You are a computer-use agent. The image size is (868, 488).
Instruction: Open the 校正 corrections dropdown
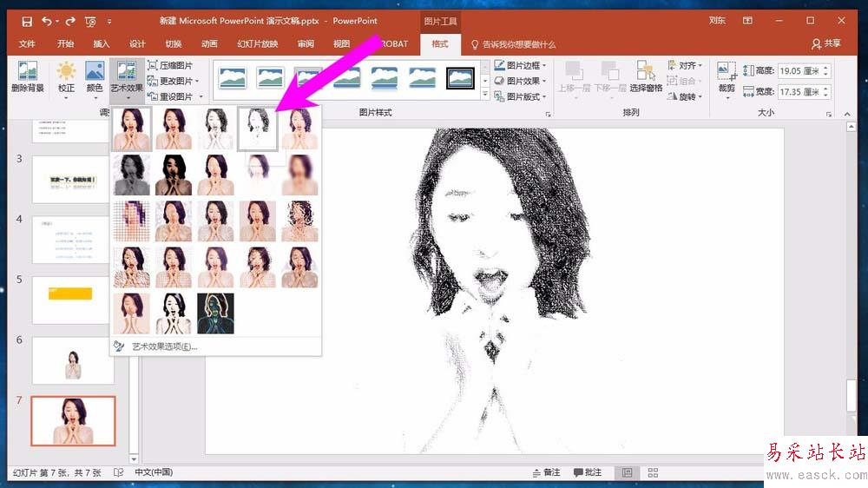point(67,81)
